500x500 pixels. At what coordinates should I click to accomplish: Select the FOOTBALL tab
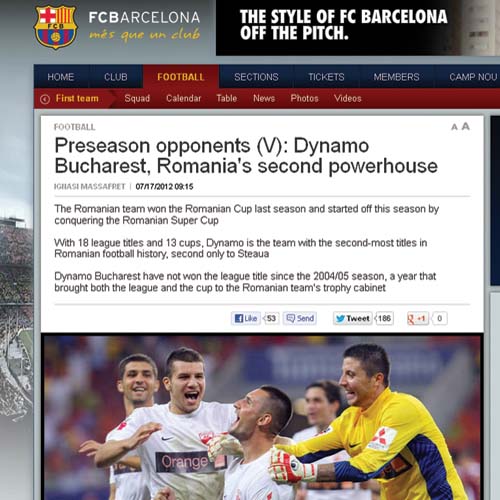pyautogui.click(x=181, y=77)
